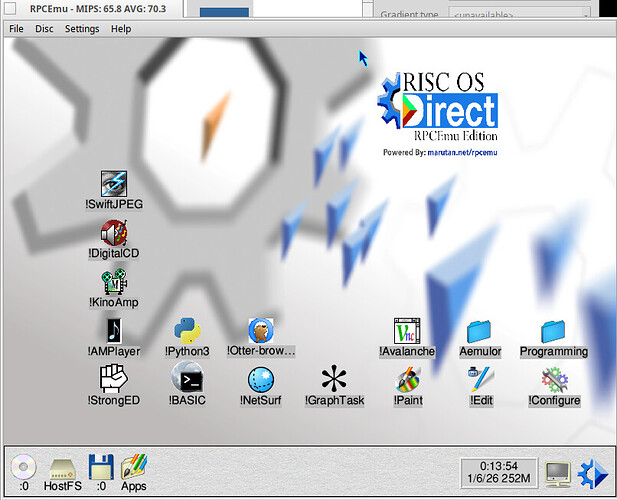Image resolution: width=617 pixels, height=500 pixels.
Task: Open the !SwiftJPEG application icon
Action: pos(114,184)
